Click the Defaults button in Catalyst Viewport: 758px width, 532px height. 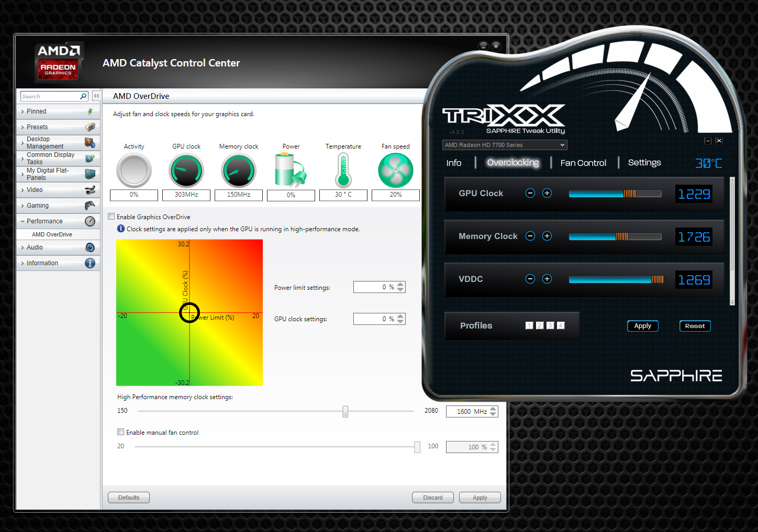129,497
